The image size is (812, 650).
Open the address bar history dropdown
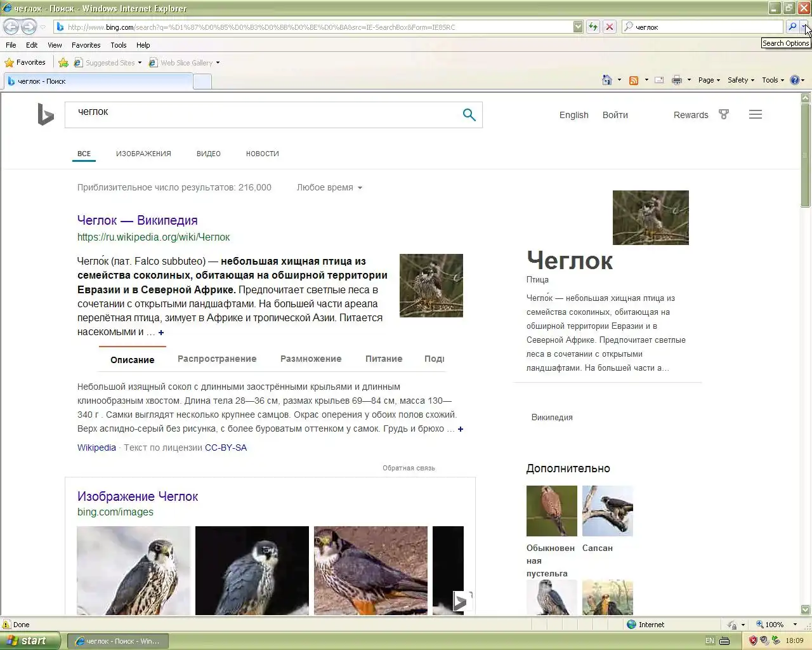578,27
